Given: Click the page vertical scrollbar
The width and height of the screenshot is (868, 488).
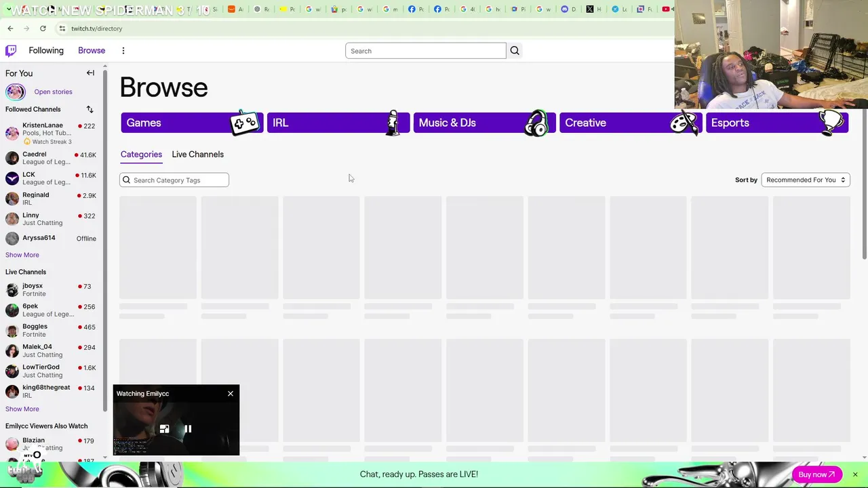Looking at the screenshot, I should 864,163.
